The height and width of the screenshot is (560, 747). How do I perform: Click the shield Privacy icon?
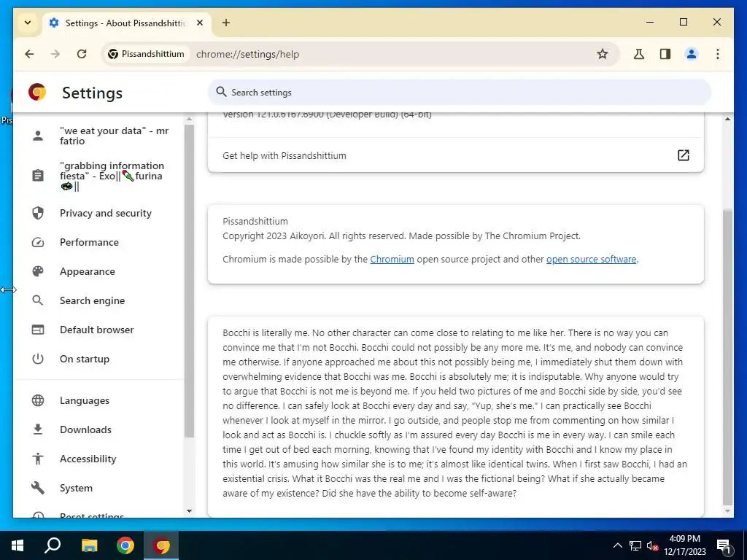pos(38,214)
